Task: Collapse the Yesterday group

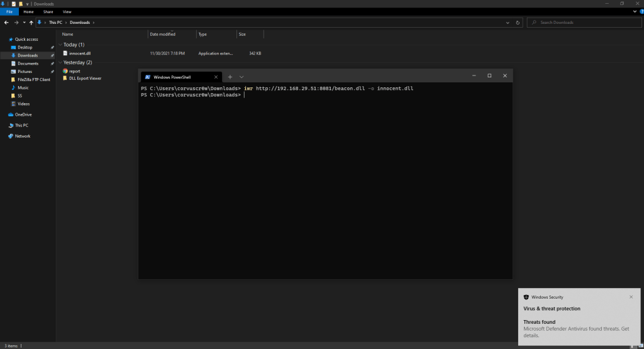Action: click(x=60, y=63)
